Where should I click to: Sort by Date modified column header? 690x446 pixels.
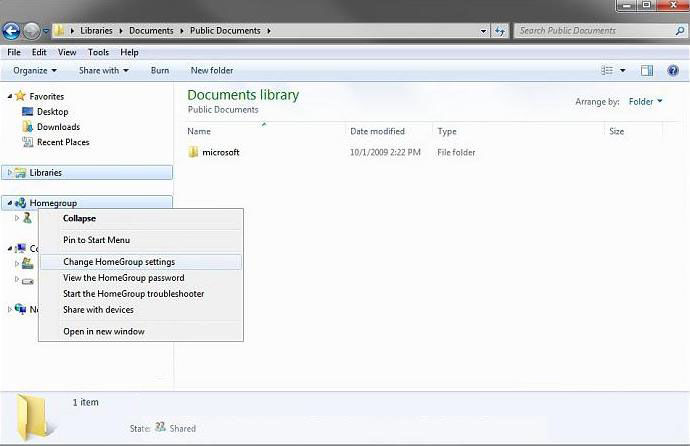(x=377, y=131)
